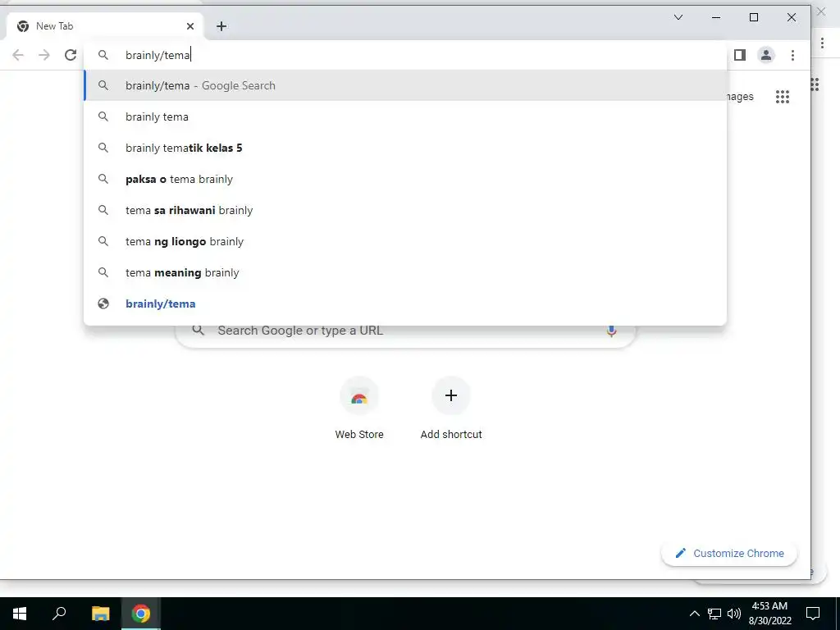Reload the page with the refresh icon

pyautogui.click(x=71, y=55)
